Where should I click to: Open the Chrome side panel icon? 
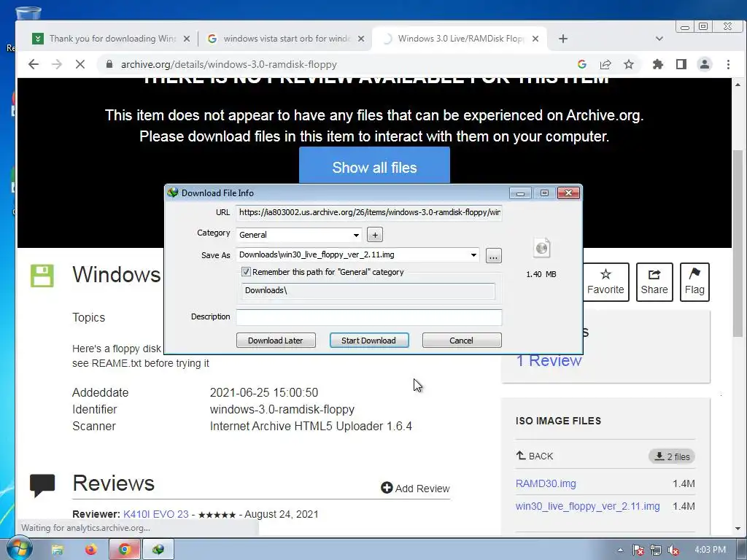pos(681,64)
